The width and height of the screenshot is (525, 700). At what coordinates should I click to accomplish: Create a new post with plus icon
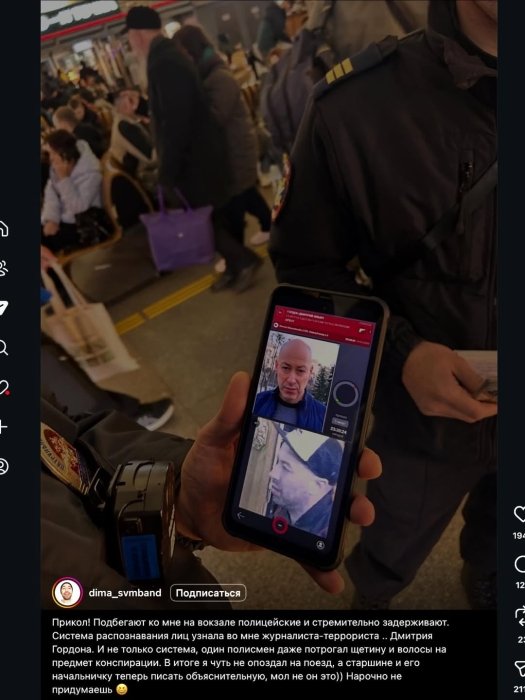pos(3,427)
